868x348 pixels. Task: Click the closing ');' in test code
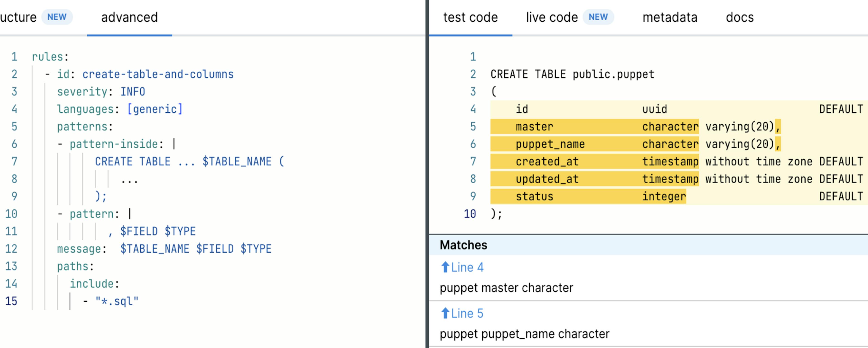coord(496,214)
